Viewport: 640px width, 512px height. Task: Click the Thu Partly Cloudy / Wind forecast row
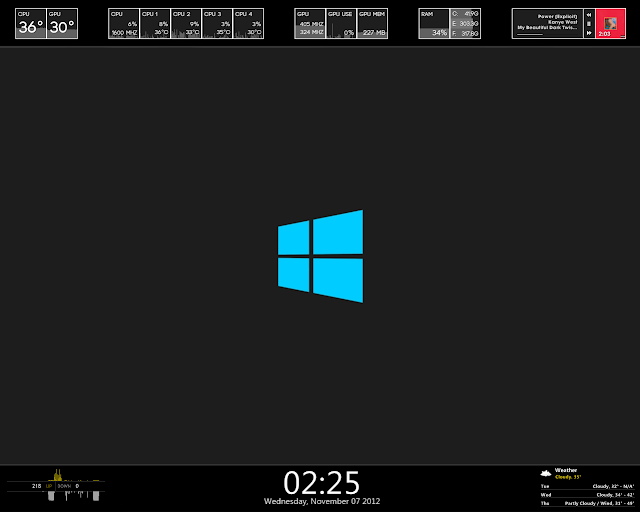(587, 503)
